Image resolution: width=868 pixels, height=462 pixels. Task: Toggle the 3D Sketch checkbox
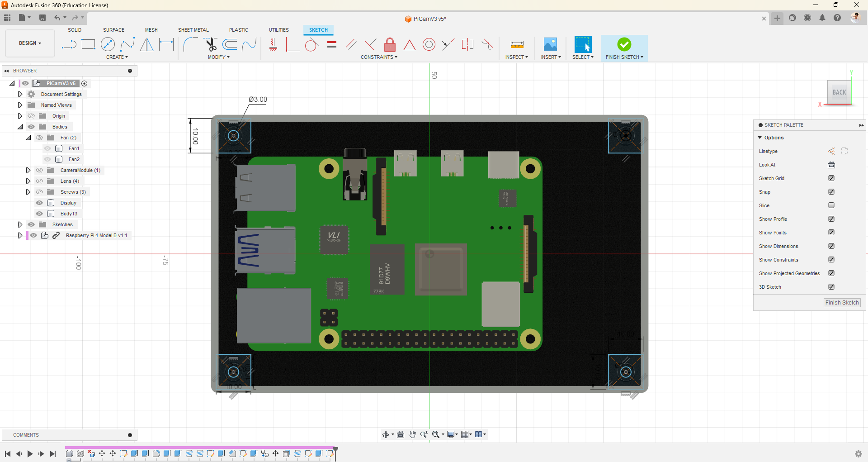pyautogui.click(x=831, y=287)
